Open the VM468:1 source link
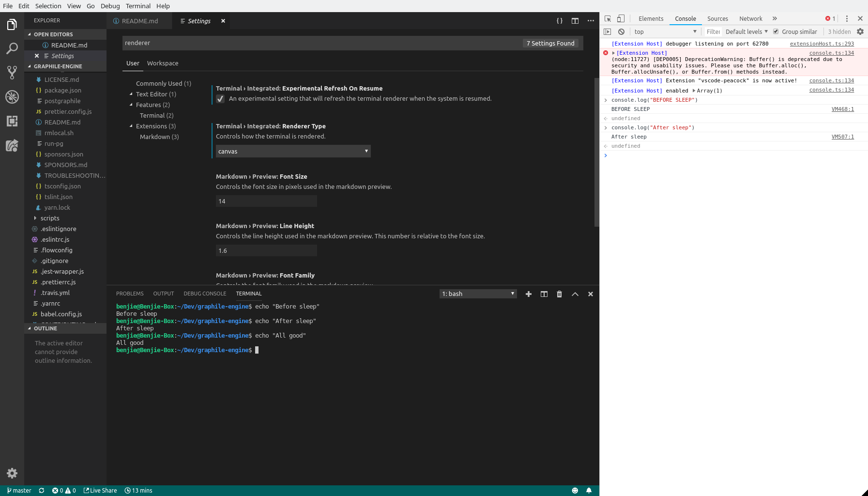This screenshot has height=496, width=868. tap(843, 109)
